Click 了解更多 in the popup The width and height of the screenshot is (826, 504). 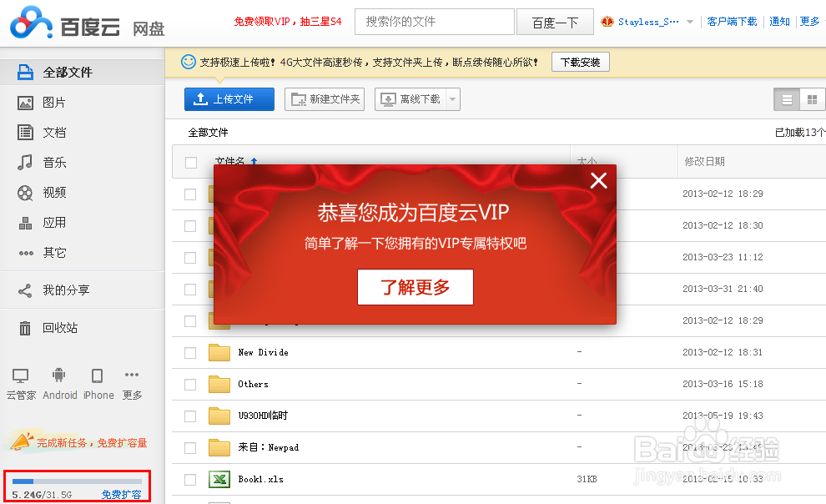(416, 287)
